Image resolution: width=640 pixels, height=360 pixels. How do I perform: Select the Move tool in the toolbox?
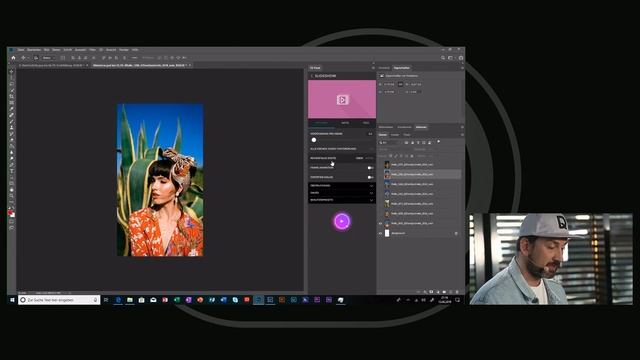point(11,71)
